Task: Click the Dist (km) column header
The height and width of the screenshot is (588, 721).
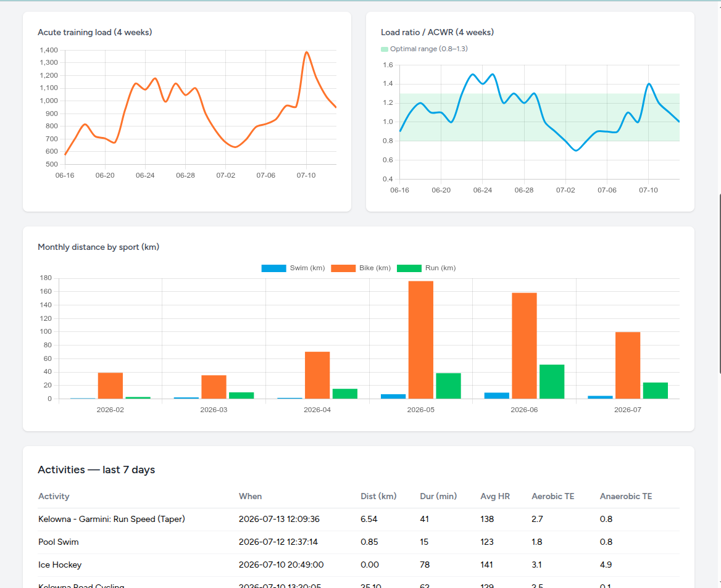Action: [378, 497]
